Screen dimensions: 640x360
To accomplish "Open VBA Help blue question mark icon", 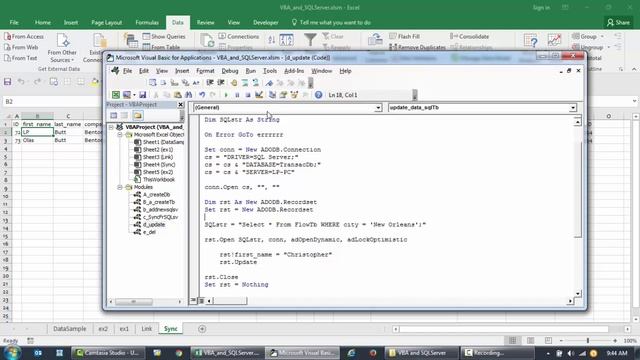I will click(x=318, y=95).
